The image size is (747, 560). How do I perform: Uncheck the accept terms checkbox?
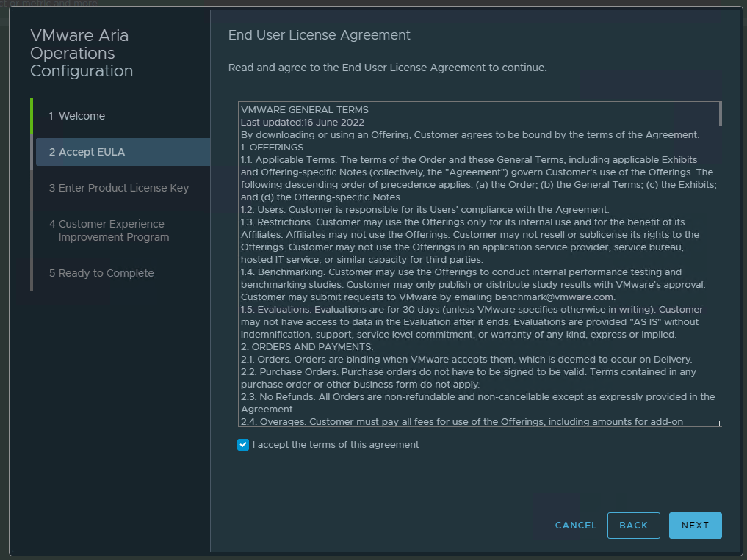pyautogui.click(x=243, y=445)
